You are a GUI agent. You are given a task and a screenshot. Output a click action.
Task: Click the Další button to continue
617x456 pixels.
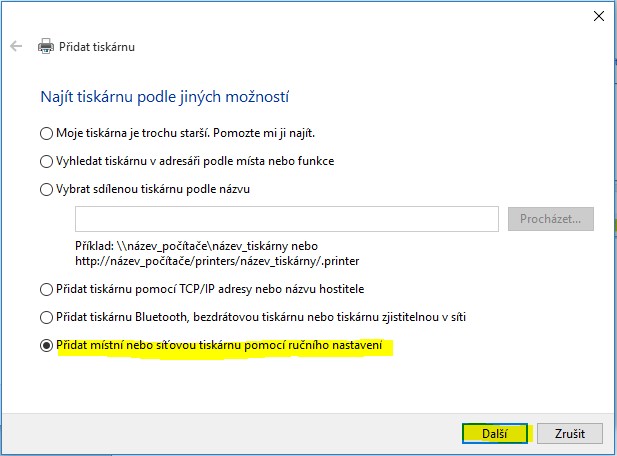[x=494, y=434]
